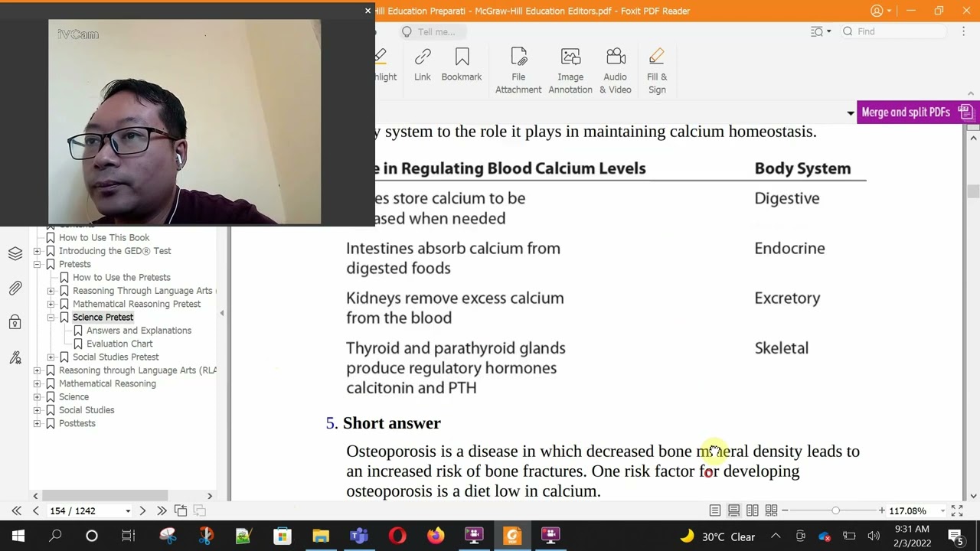Screen dimensions: 980x551
Task: Open the search options dropdown
Action: tap(828, 31)
